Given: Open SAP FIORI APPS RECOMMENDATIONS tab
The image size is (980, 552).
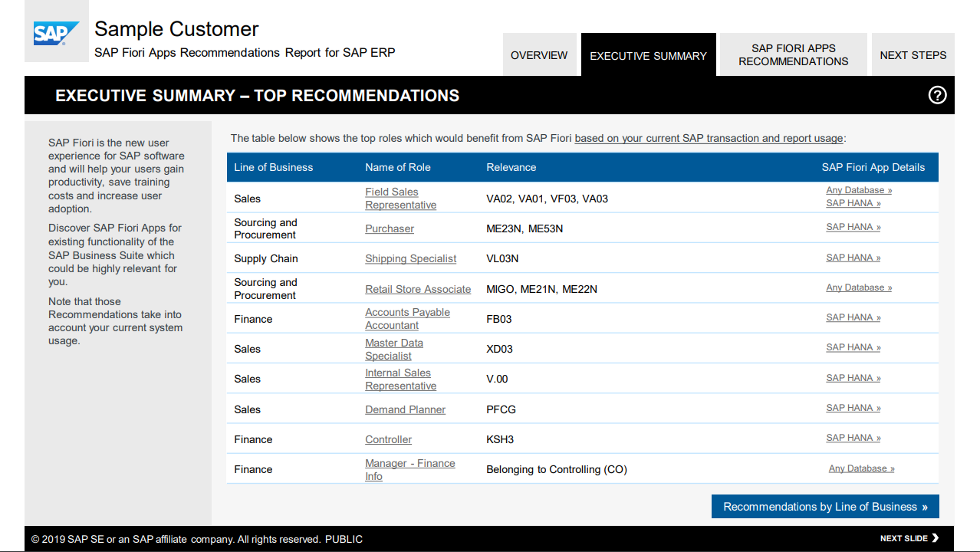Looking at the screenshot, I should coord(794,55).
